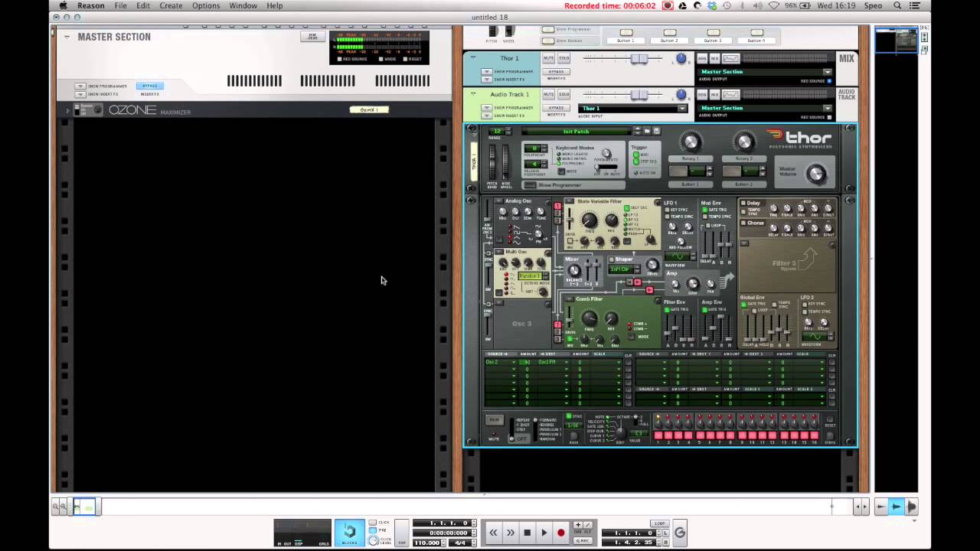The image size is (980, 551).
Task: Toggle the metronome Click checkbox
Action: tap(372, 523)
